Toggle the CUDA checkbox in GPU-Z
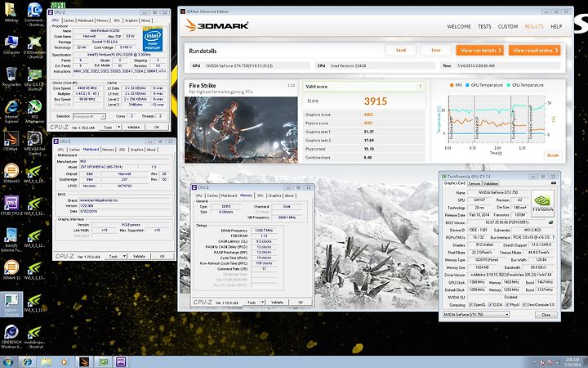 491,304
